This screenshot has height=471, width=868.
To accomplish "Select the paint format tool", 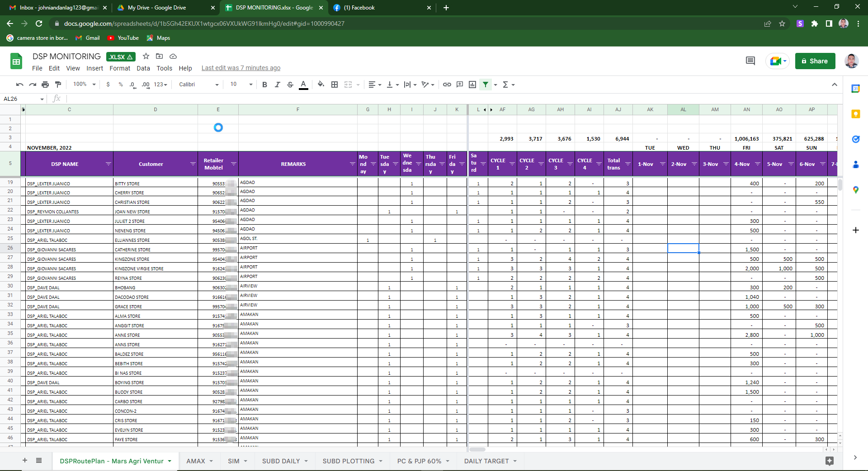I will [58, 85].
